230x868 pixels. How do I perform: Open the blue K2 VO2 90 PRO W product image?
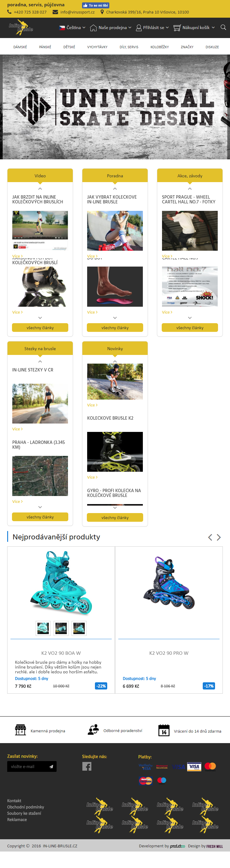tap(169, 583)
